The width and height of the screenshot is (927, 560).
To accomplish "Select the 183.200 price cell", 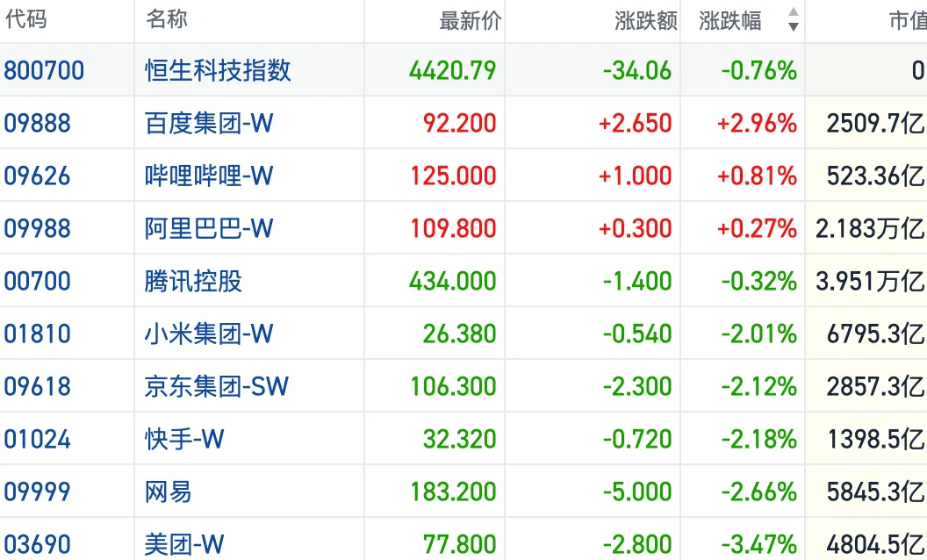I will [x=454, y=492].
